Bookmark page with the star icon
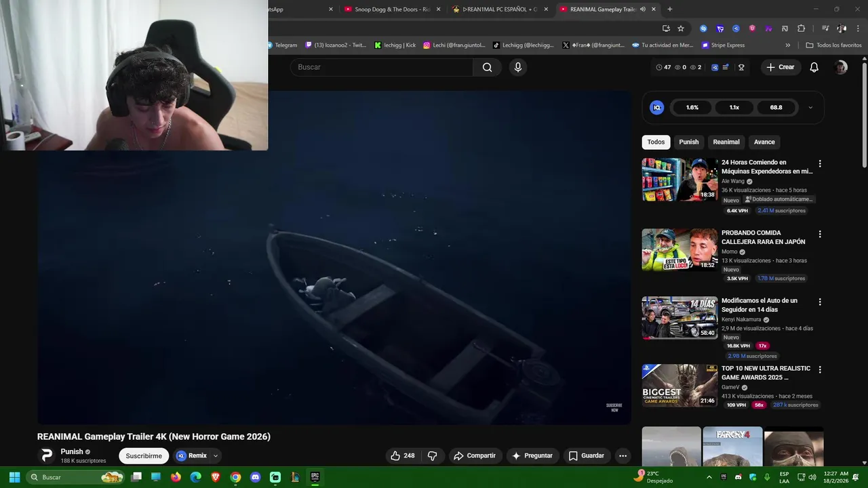Image resolution: width=868 pixels, height=488 pixels. click(x=681, y=28)
